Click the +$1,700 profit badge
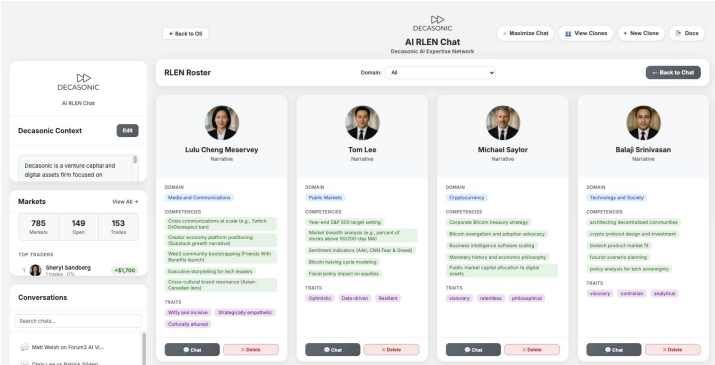Image resolution: width=715 pixels, height=365 pixels. pyautogui.click(x=124, y=270)
